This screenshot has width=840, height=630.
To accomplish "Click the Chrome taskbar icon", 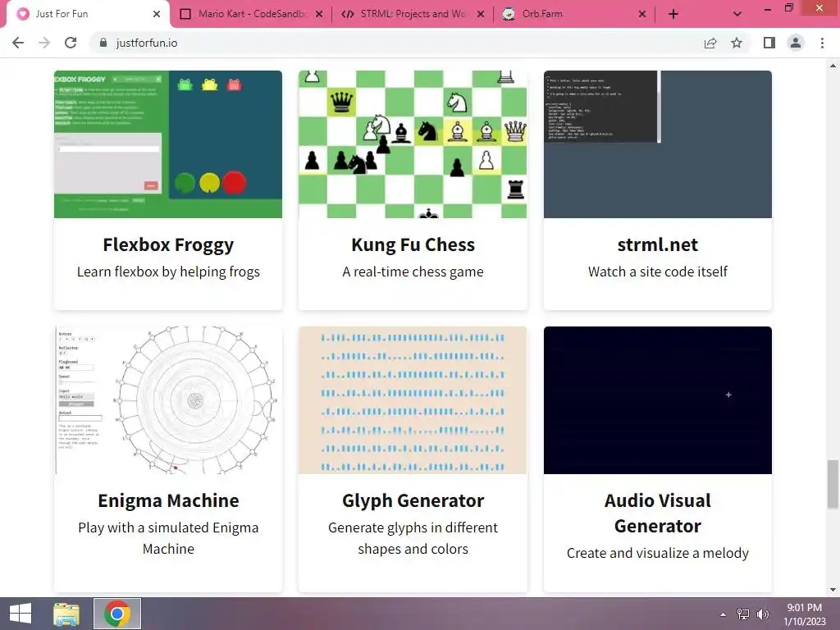I will (x=117, y=614).
